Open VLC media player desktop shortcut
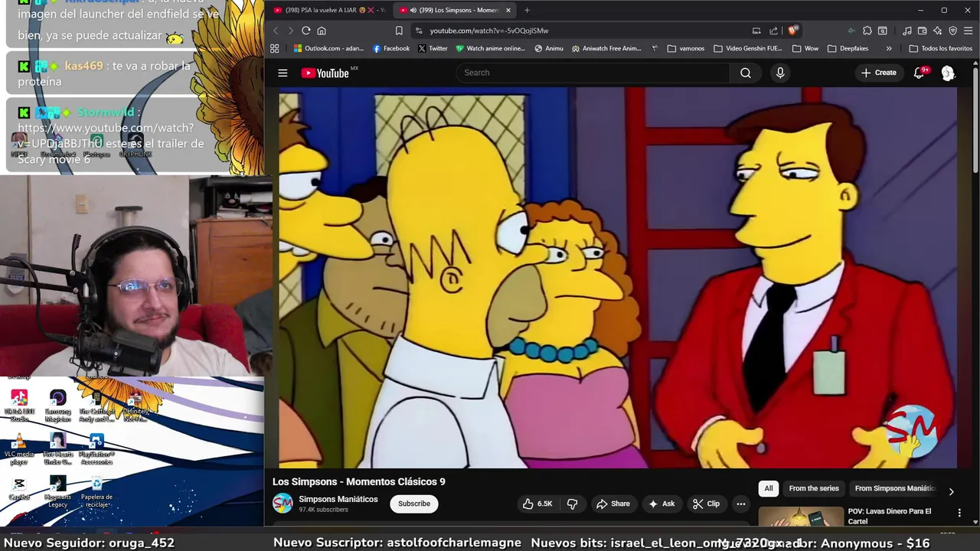 (19, 449)
